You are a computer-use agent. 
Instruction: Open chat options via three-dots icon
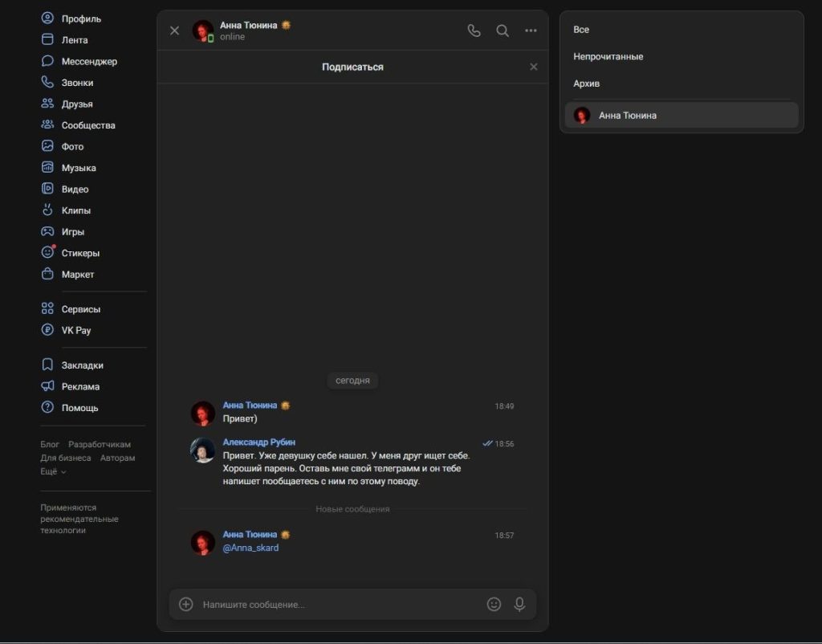point(531,31)
